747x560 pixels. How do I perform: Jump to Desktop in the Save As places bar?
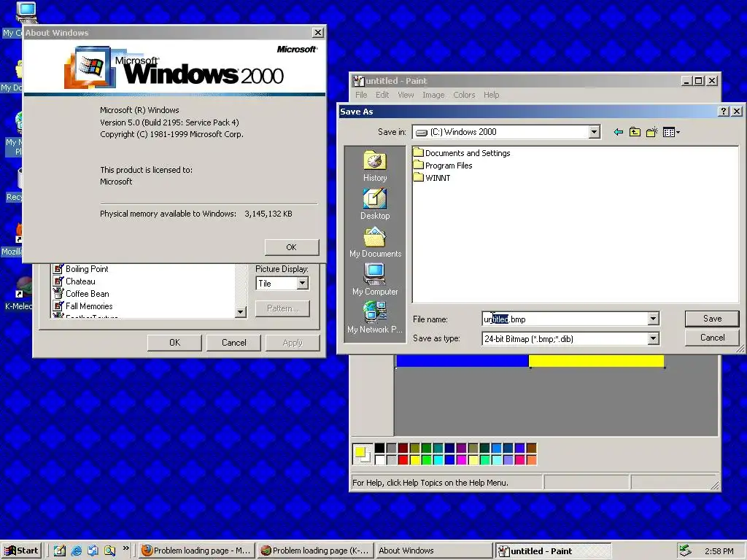[x=375, y=204]
